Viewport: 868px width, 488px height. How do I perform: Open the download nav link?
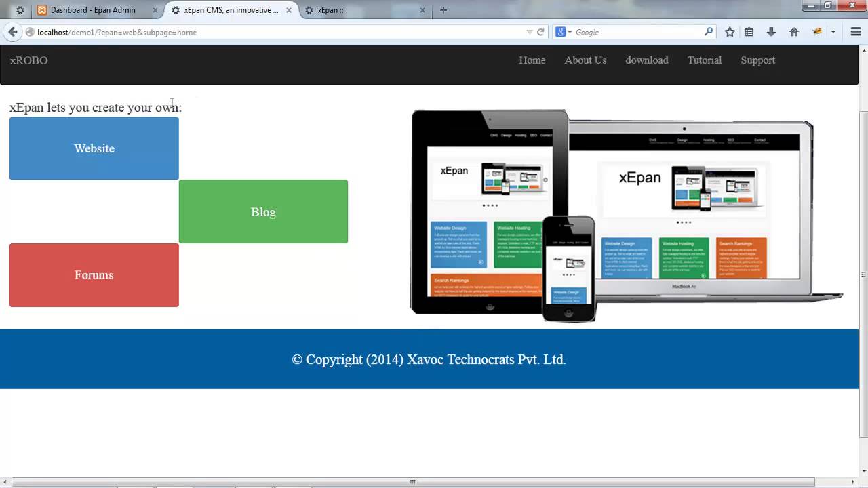tap(647, 60)
